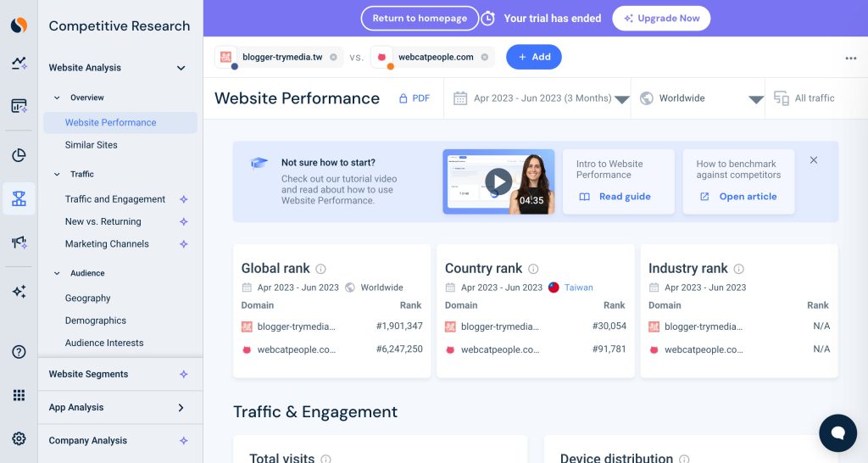Image resolution: width=868 pixels, height=463 pixels.
Task: Remove webcatpeople.com from comparison
Action: [484, 57]
